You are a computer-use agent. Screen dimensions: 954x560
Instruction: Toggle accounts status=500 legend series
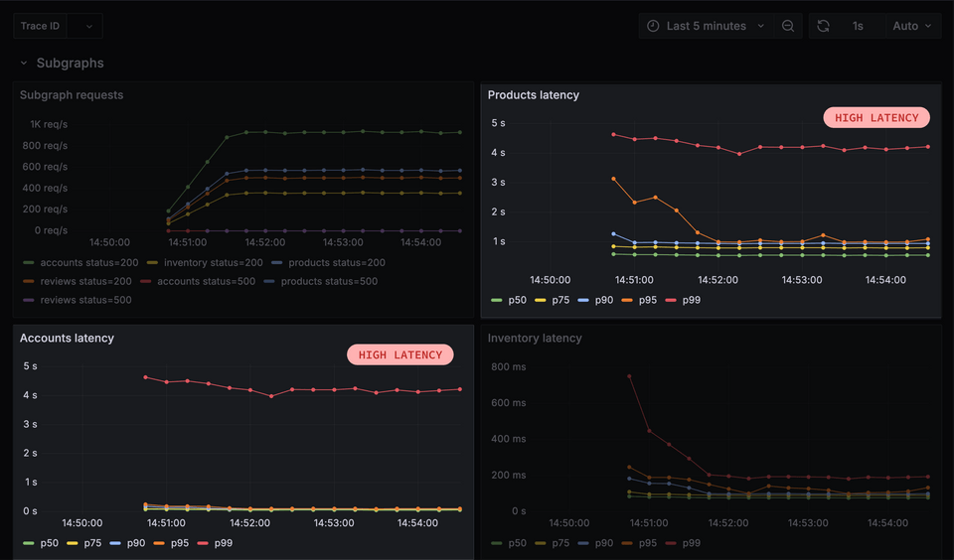coord(207,282)
